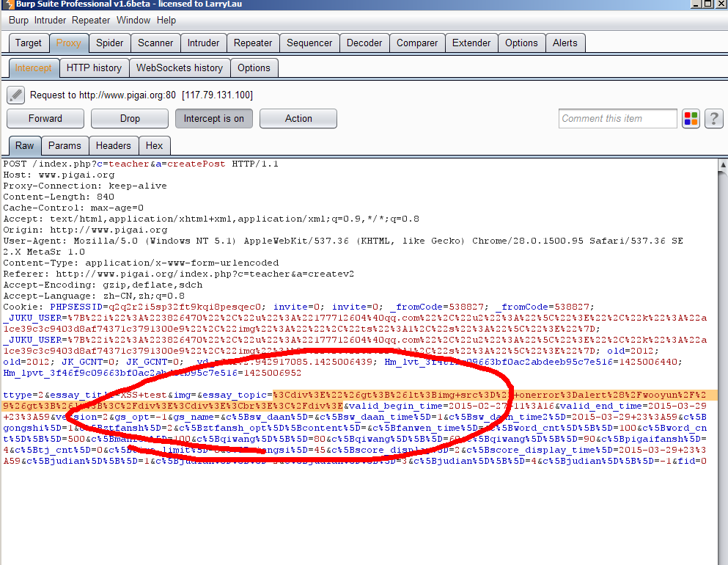Drop the intercepted request

point(130,118)
